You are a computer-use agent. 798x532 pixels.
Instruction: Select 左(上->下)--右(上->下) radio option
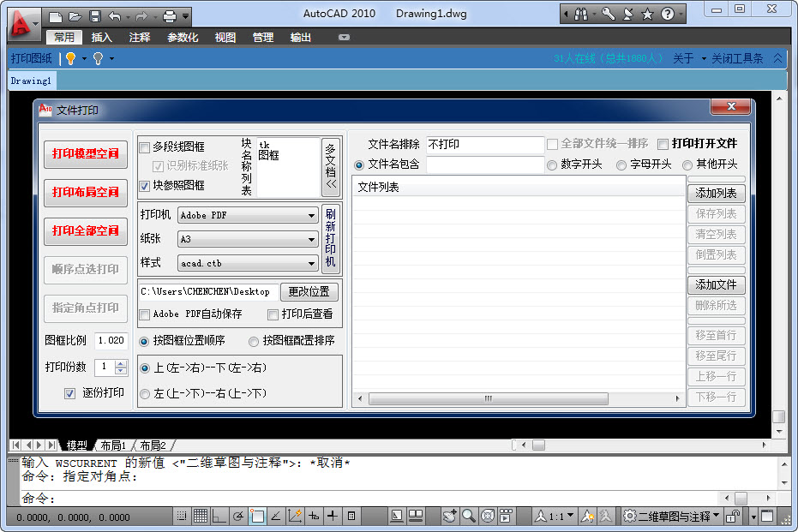tap(145, 394)
